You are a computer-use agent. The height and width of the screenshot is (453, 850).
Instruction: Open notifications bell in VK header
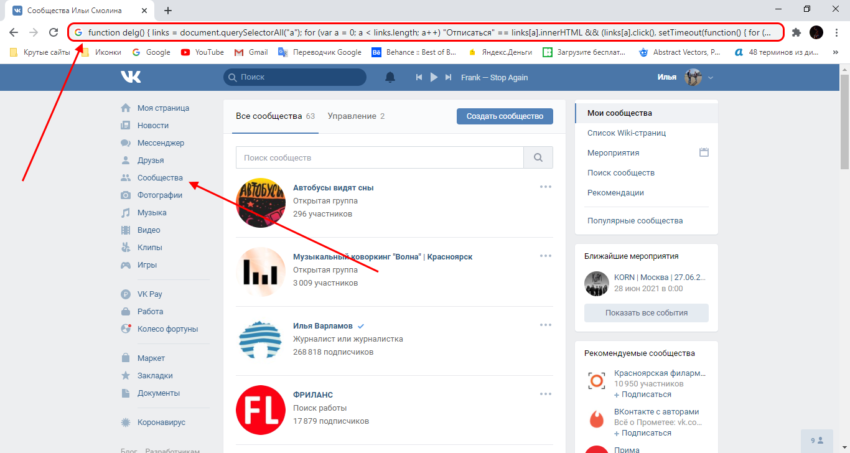point(390,77)
